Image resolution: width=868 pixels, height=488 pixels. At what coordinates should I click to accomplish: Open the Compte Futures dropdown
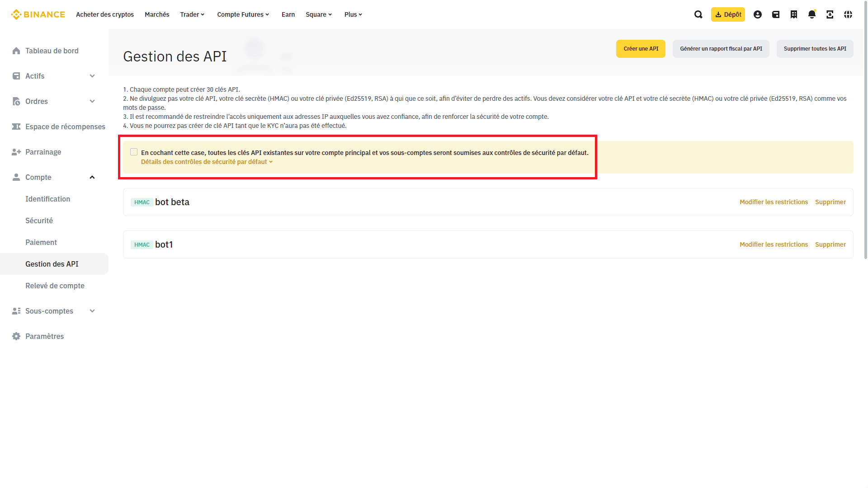[243, 14]
